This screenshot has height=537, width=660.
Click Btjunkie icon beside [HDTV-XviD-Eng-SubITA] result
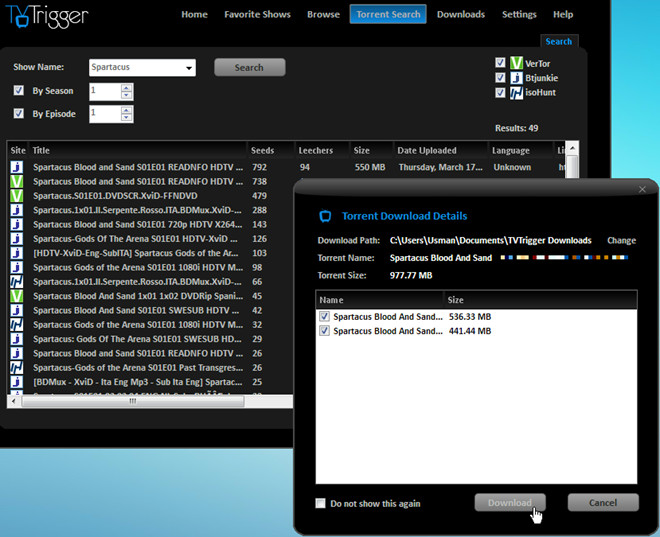(16, 253)
